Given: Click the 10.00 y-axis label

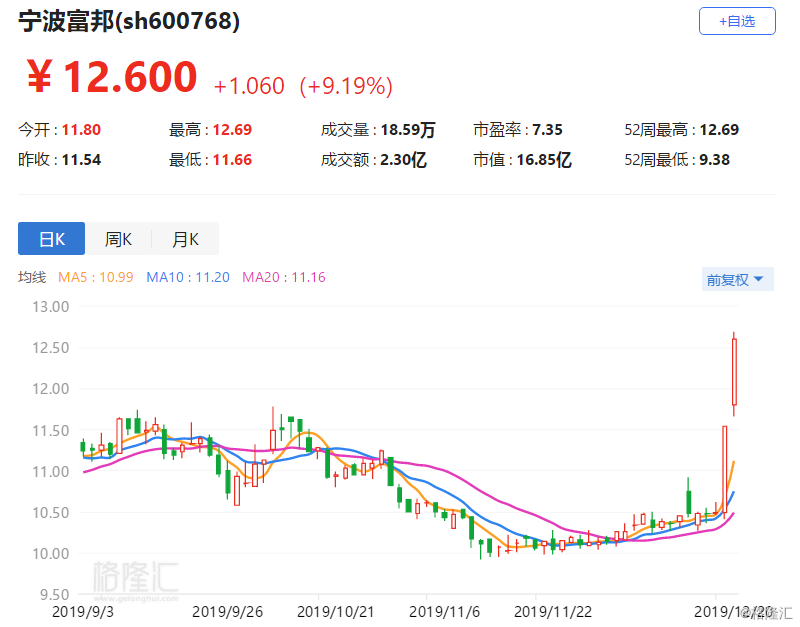Looking at the screenshot, I should point(51,554).
